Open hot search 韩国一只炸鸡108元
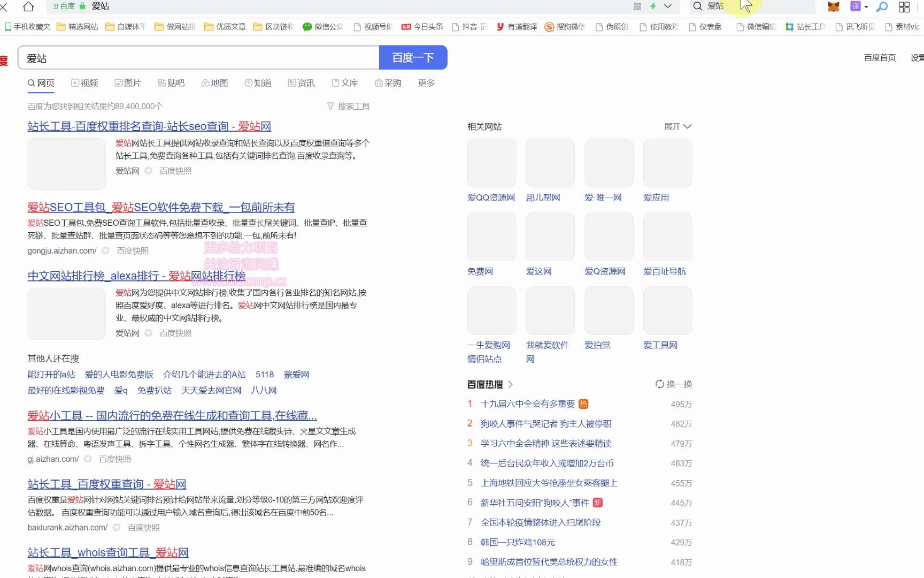The image size is (924, 578). click(x=518, y=542)
